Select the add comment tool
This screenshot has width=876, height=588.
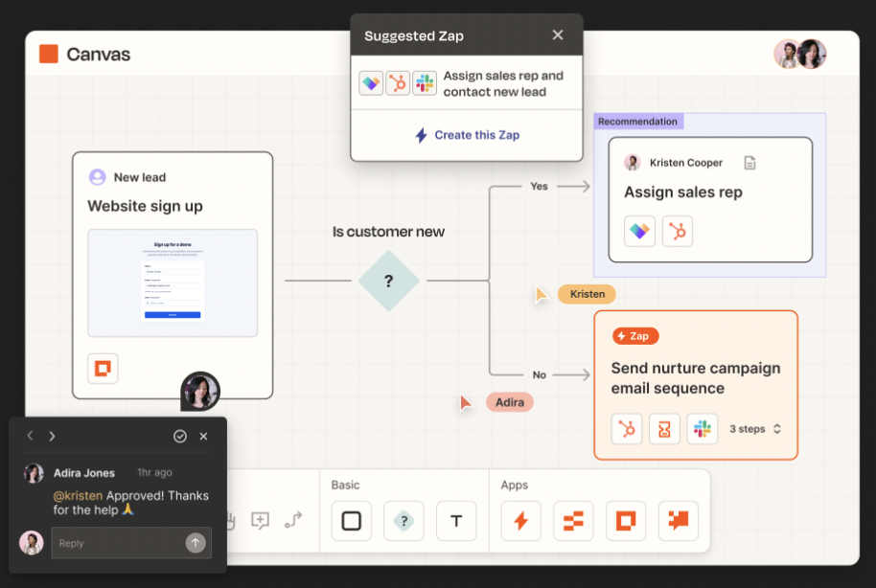coord(260,520)
